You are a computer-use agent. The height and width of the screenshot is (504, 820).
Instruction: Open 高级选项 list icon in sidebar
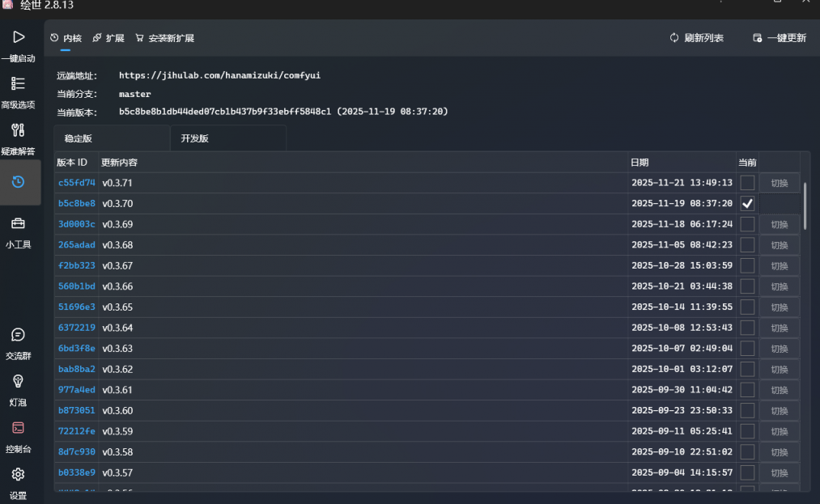tap(19, 83)
